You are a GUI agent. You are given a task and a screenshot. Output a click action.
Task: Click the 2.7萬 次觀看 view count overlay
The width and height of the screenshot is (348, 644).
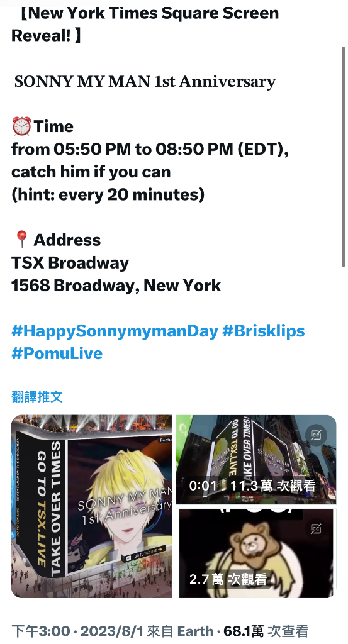(228, 579)
